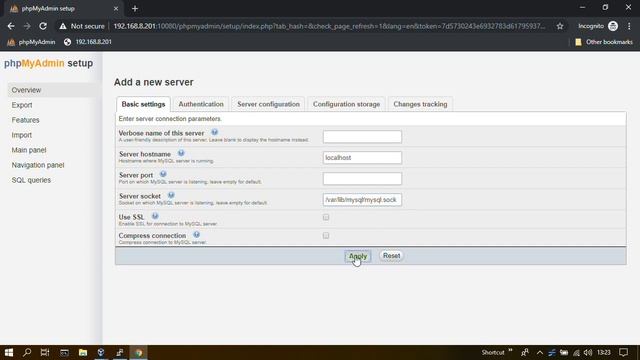Open help icon beside Server hostname
Viewport: 640px width, 360px height.
(x=181, y=153)
